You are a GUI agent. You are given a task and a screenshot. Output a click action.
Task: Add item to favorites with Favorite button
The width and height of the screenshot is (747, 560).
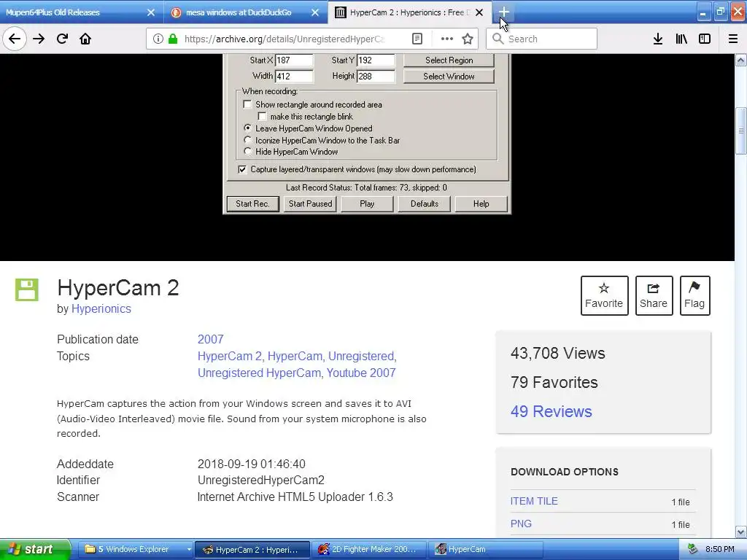[604, 296]
